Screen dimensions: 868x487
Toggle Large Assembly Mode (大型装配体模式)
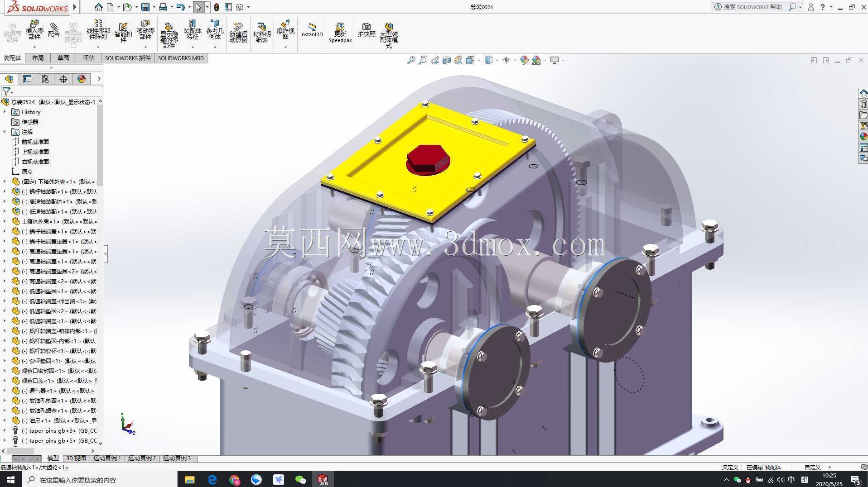pyautogui.click(x=389, y=35)
